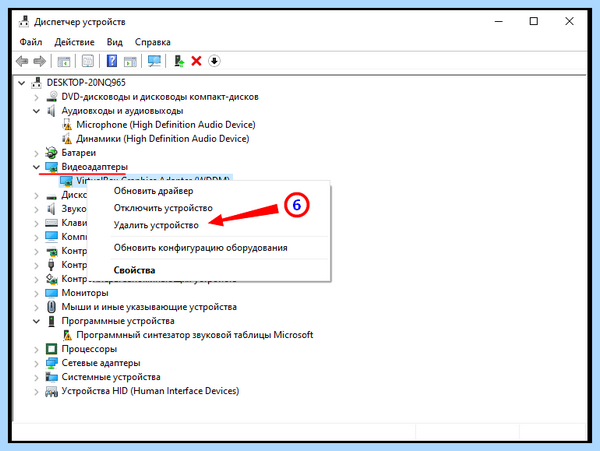
Task: Click the update driver toolbar icon
Action: tap(179, 61)
